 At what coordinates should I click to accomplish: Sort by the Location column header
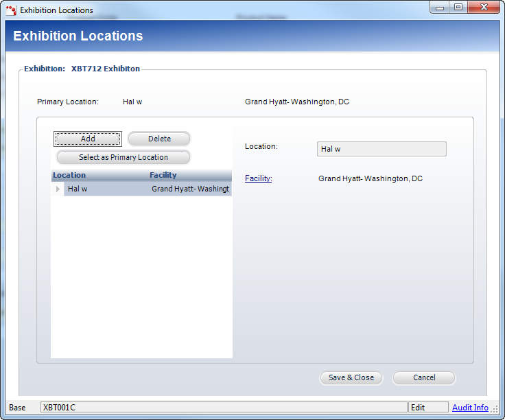click(x=99, y=176)
